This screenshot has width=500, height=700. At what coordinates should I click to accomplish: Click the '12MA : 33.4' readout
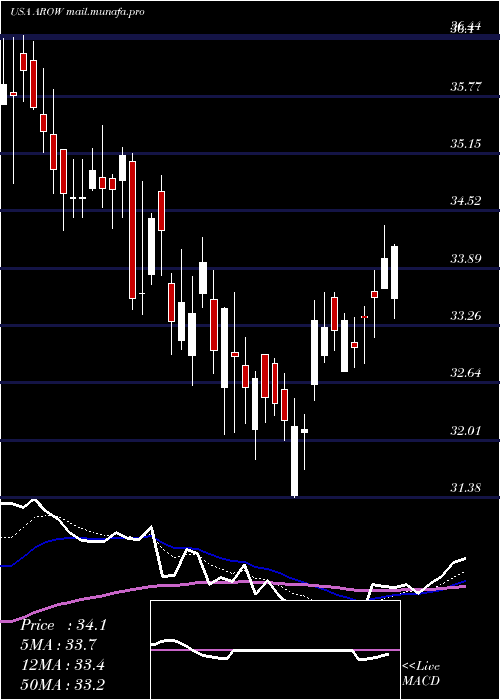click(x=63, y=665)
